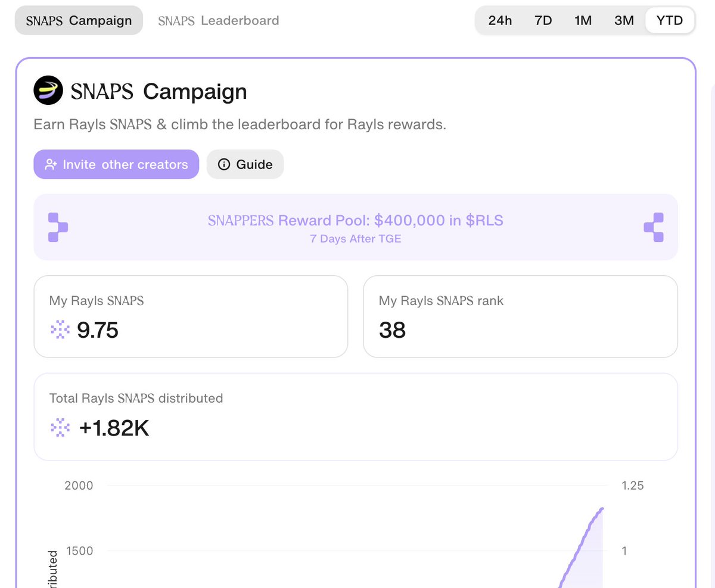Click the left pixel icon in reward banner
Viewport: 715px width, 588px height.
[57, 227]
